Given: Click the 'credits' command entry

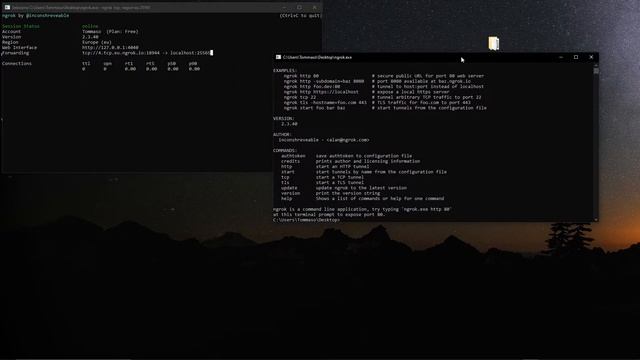Looking at the screenshot, I should coord(290,161).
